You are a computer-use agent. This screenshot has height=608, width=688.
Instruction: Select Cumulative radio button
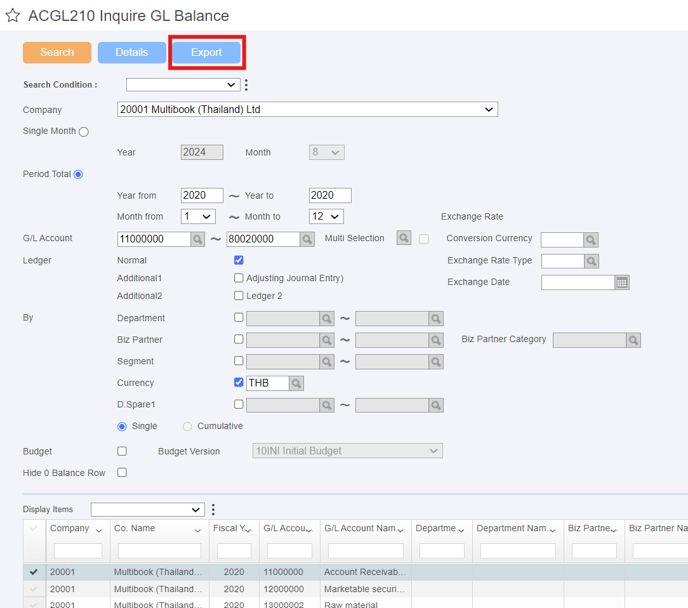coord(187,426)
